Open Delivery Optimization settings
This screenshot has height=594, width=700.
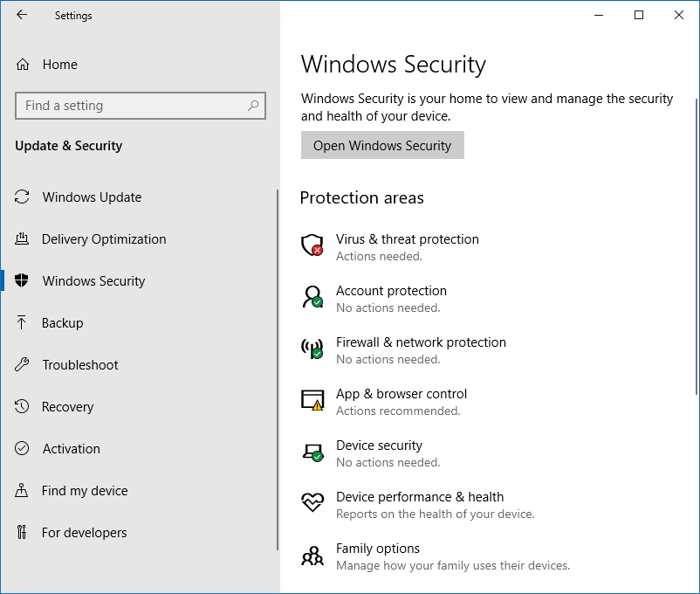coord(104,238)
